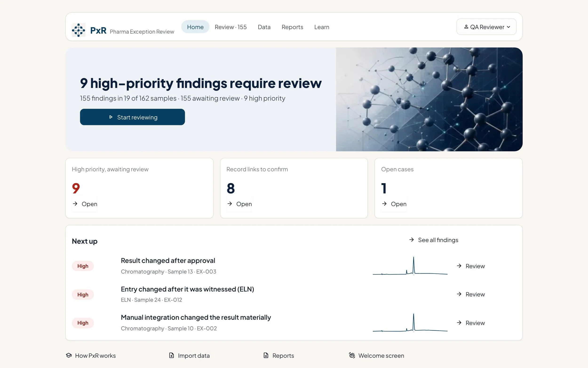The height and width of the screenshot is (368, 588).
Task: Switch to the Review · 155 tab
Action: tap(230, 27)
